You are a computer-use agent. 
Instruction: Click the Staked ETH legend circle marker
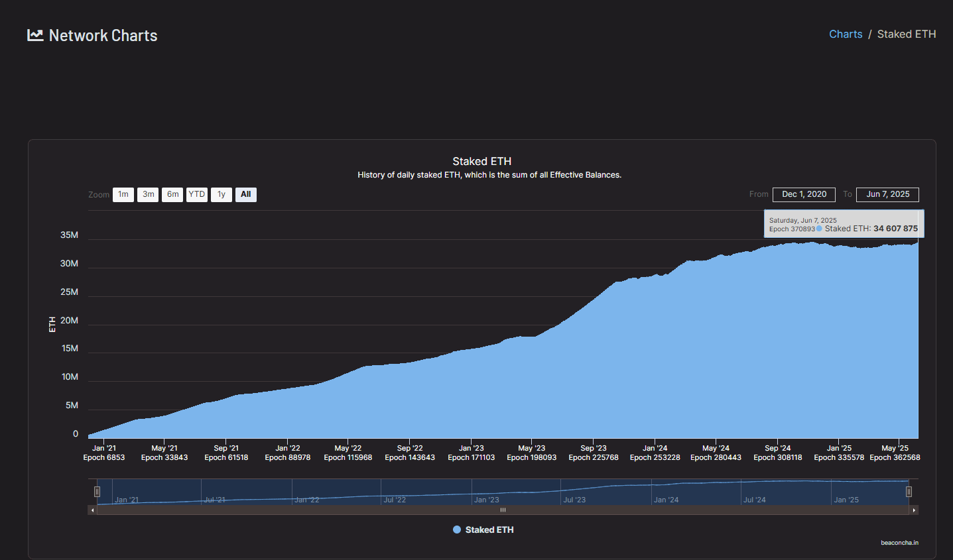click(457, 530)
